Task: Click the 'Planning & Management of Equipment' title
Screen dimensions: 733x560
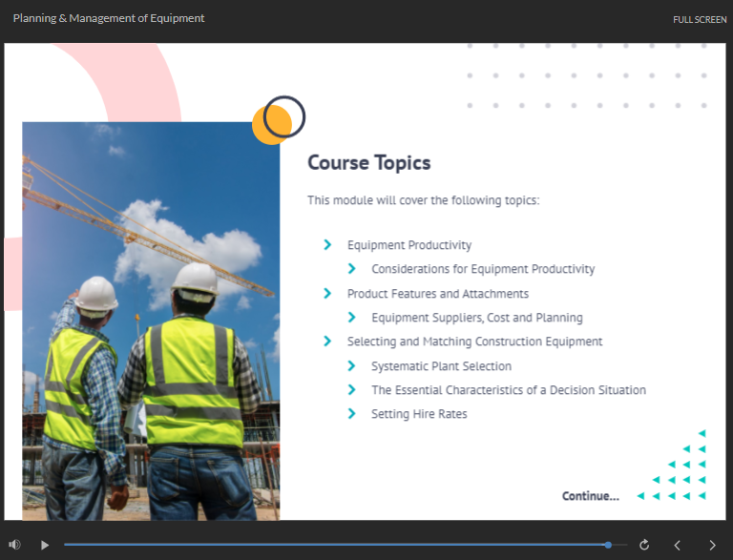Action: coord(109,18)
